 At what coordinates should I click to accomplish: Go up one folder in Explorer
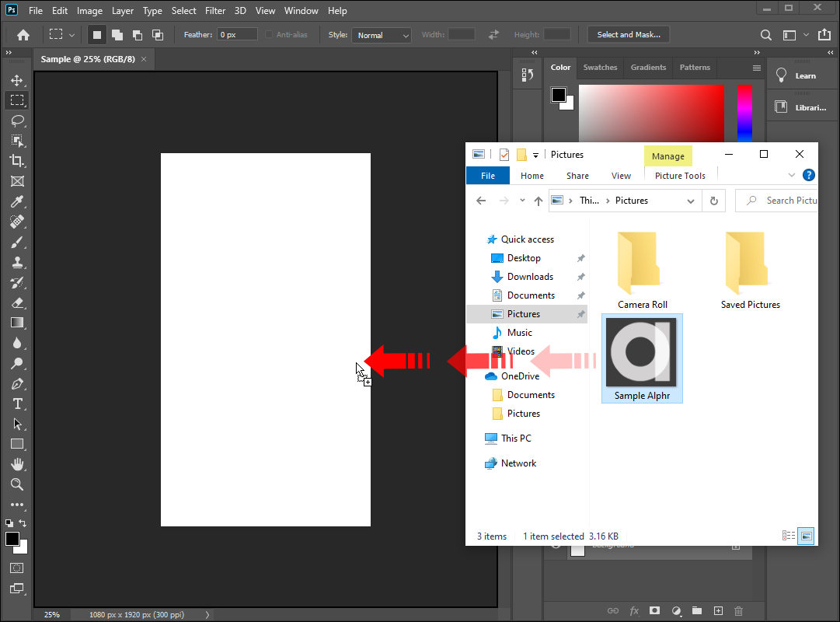coord(538,201)
